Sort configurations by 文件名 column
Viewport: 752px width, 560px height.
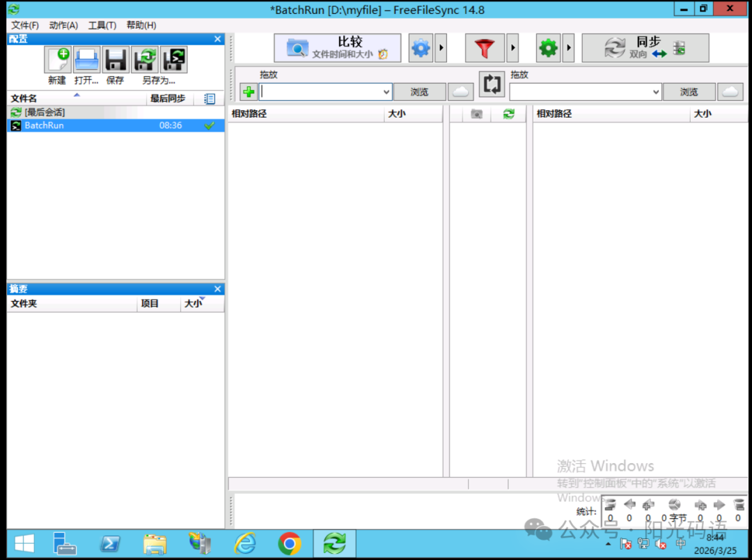77,98
